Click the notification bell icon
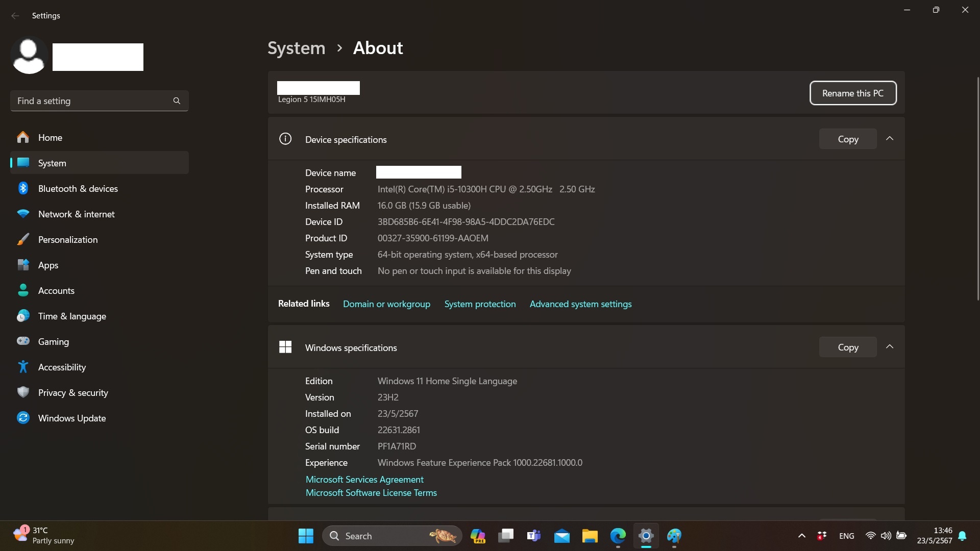Screen dimensions: 980x551 [962, 536]
